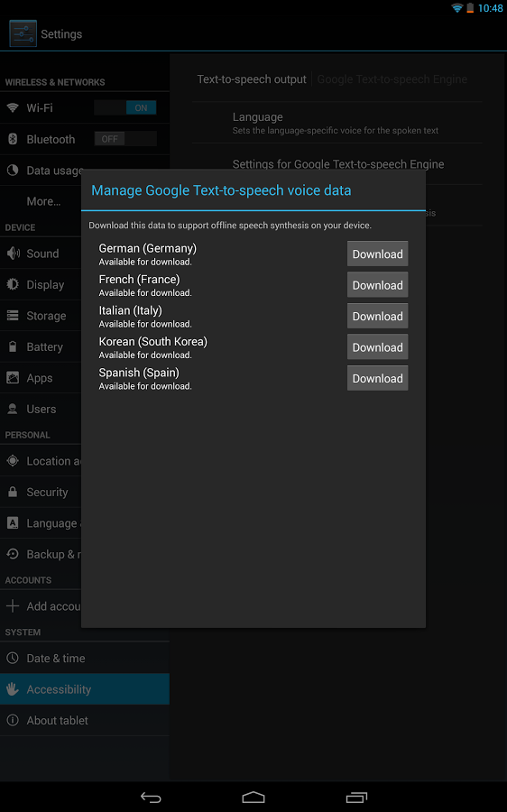Download Korean (South Korea) voice data

point(377,347)
